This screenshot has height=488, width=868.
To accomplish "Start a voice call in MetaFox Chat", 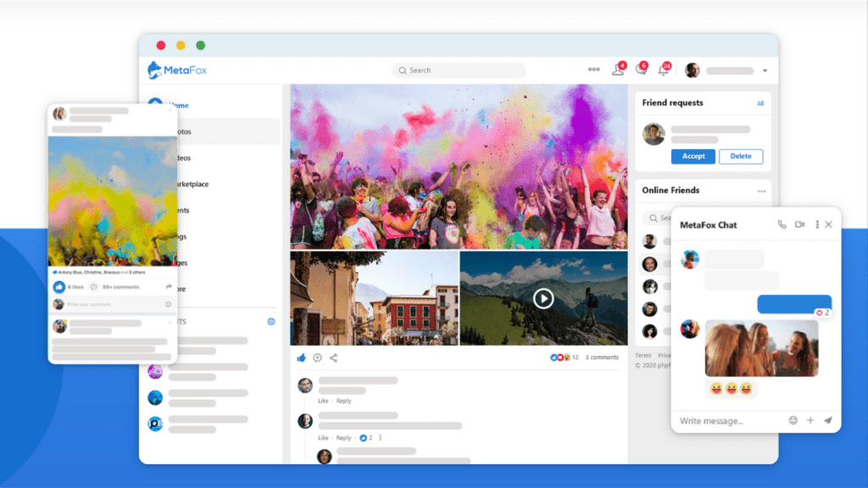I will pos(782,225).
